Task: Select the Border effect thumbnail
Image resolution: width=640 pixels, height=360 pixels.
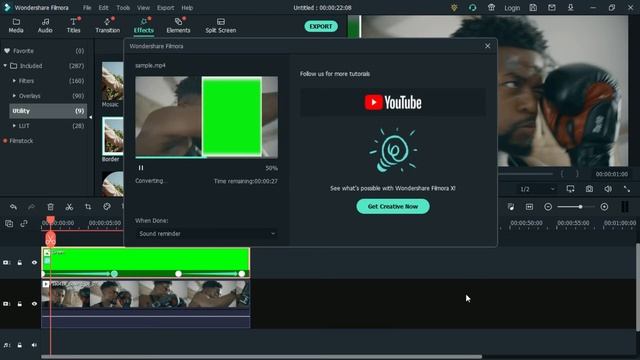Action: [113, 136]
